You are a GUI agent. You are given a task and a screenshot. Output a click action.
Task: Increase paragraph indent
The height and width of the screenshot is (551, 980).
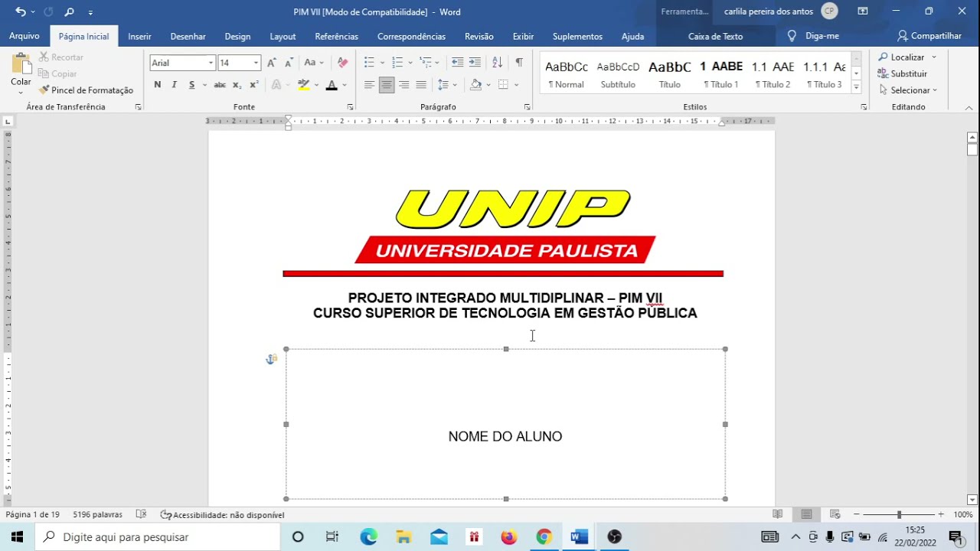tap(475, 63)
